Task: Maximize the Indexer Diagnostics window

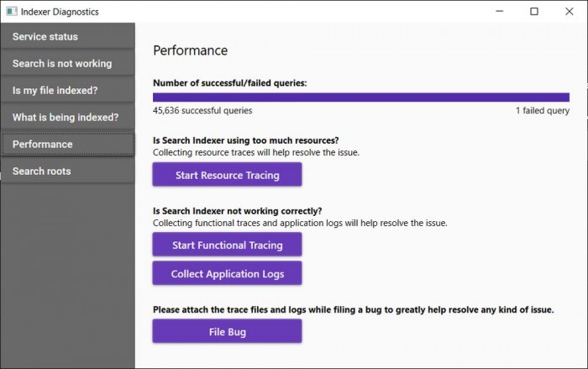Action: pyautogui.click(x=534, y=12)
